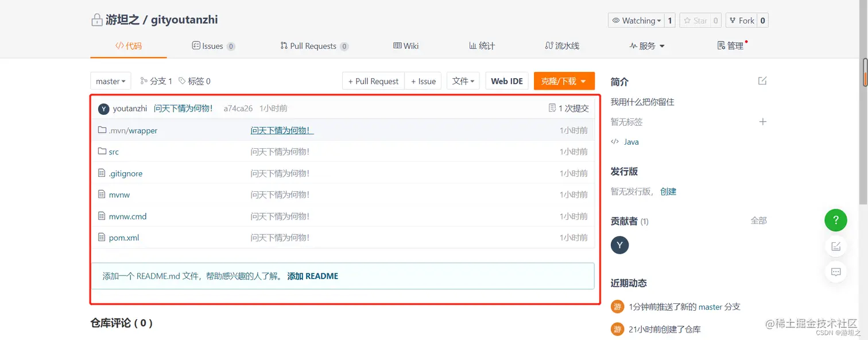This screenshot has height=340, width=868.
Task: Open the master branch selector dropdown
Action: pyautogui.click(x=111, y=81)
